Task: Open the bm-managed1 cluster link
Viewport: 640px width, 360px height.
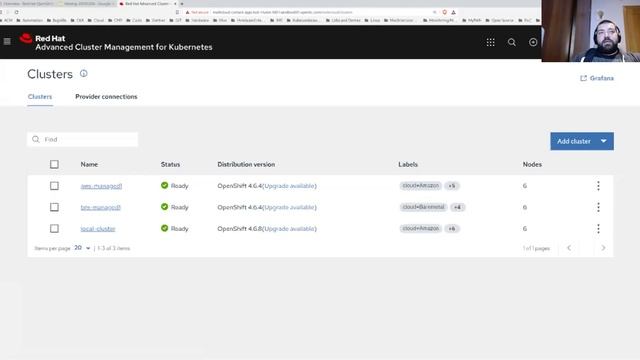Action: click(x=100, y=207)
